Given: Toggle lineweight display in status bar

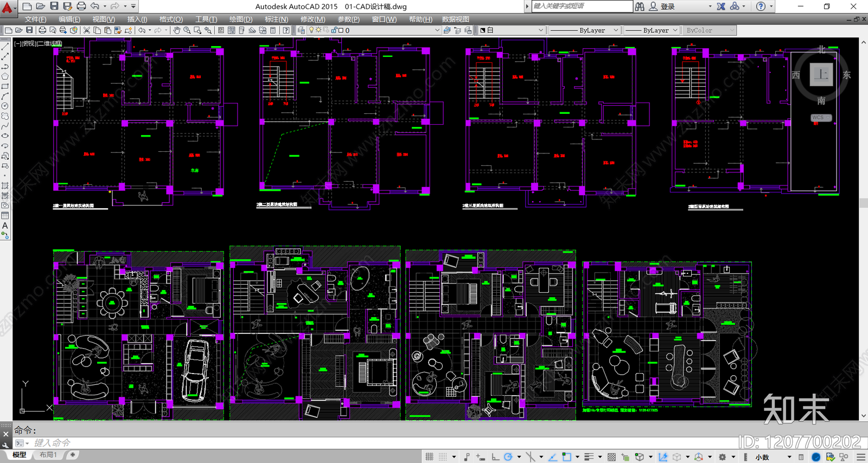Looking at the screenshot, I should click(589, 457).
